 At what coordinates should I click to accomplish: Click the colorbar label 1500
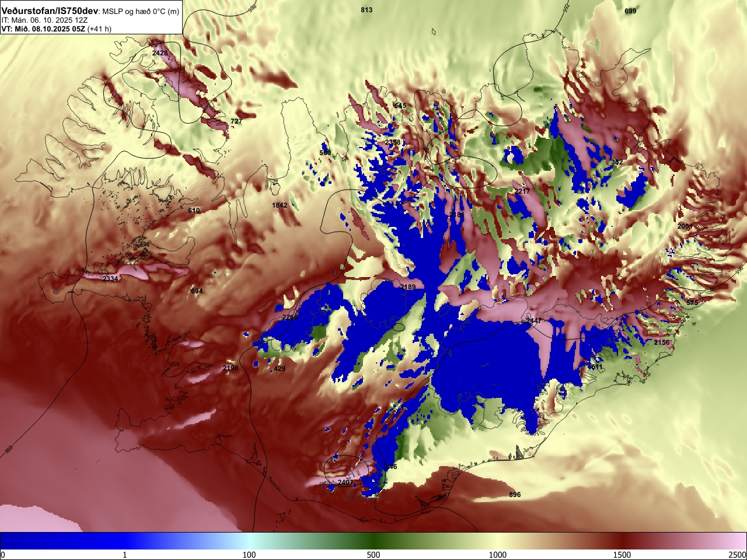[x=622, y=555]
